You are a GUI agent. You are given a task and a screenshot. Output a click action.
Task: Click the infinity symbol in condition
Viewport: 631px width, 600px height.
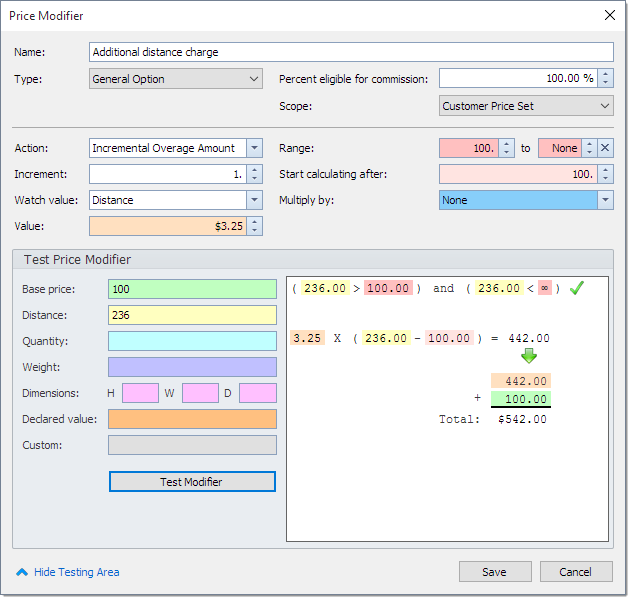[544, 288]
